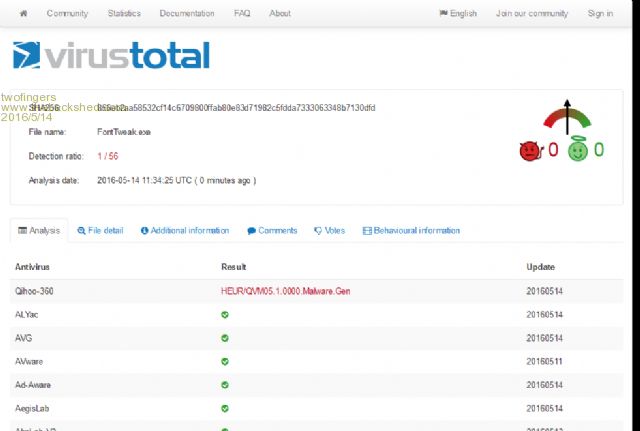Click the VirusTotal logo
The height and width of the screenshot is (431, 640).
pos(111,55)
